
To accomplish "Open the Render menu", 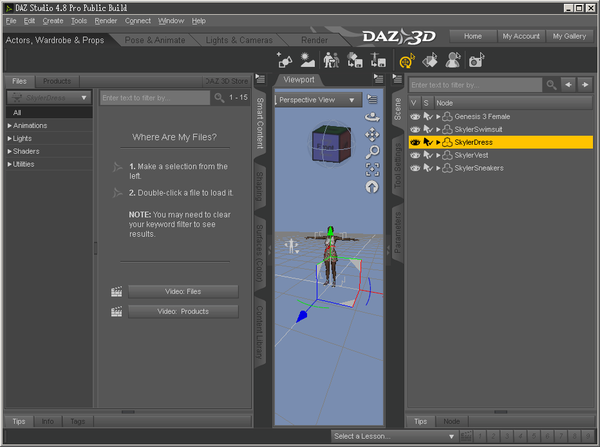I will [106, 21].
